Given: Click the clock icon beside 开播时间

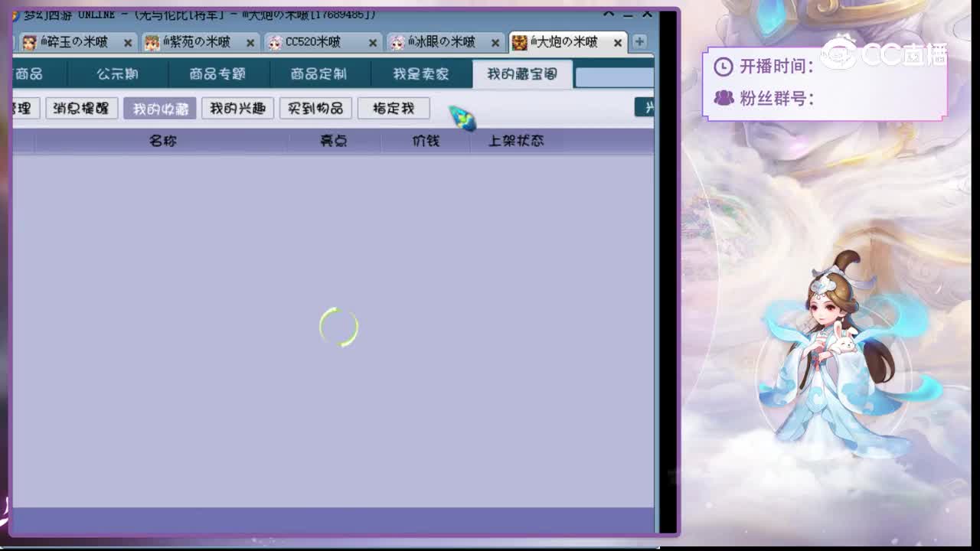Looking at the screenshot, I should pyautogui.click(x=724, y=67).
